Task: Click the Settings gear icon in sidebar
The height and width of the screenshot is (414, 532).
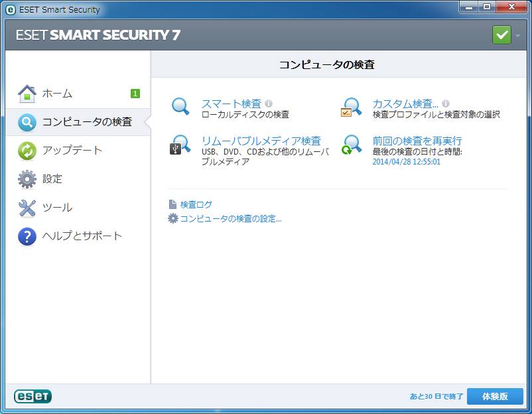Action: tap(27, 179)
